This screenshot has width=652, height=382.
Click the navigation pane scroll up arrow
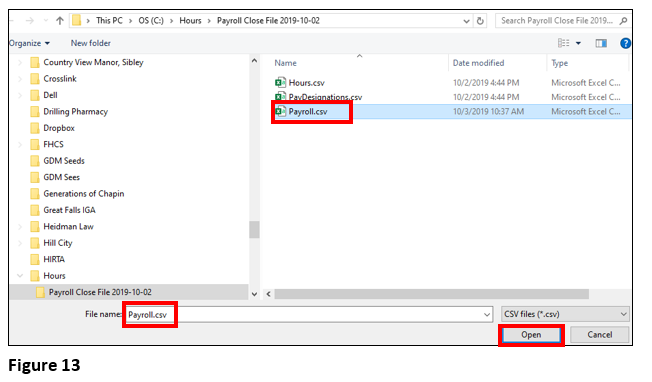click(x=254, y=61)
